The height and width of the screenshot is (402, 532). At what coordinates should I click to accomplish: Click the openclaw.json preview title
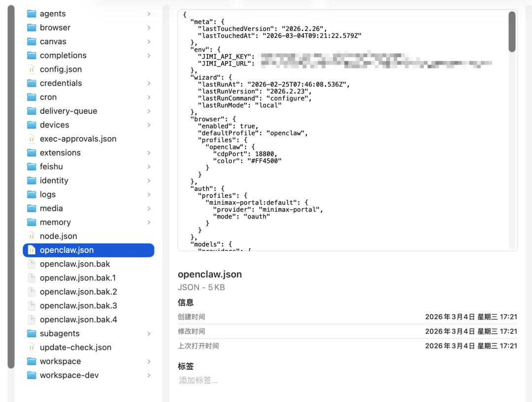[x=210, y=274]
